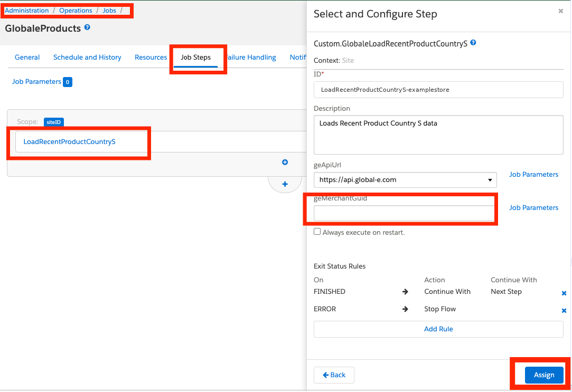The width and height of the screenshot is (572, 392).
Task: Go to Administration breadcrumb link
Action: 26,11
